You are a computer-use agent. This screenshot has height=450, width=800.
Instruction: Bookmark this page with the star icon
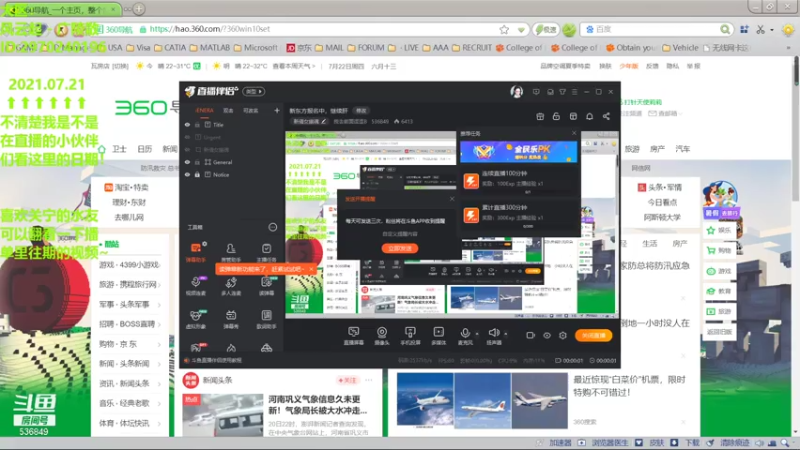pos(504,30)
